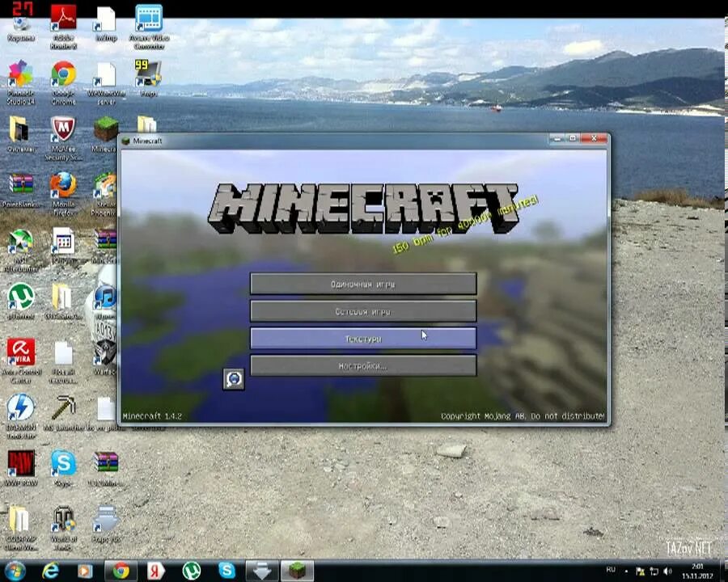Open taskbar clock showing 2:01
The image size is (728, 582).
click(697, 571)
